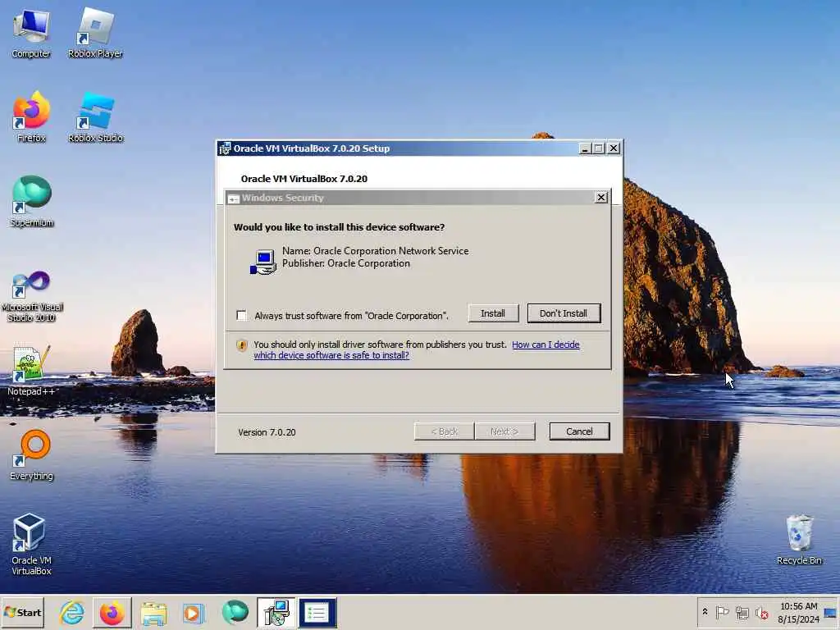
Task: Click Show Desktop button at taskbar end
Action: click(x=832, y=612)
